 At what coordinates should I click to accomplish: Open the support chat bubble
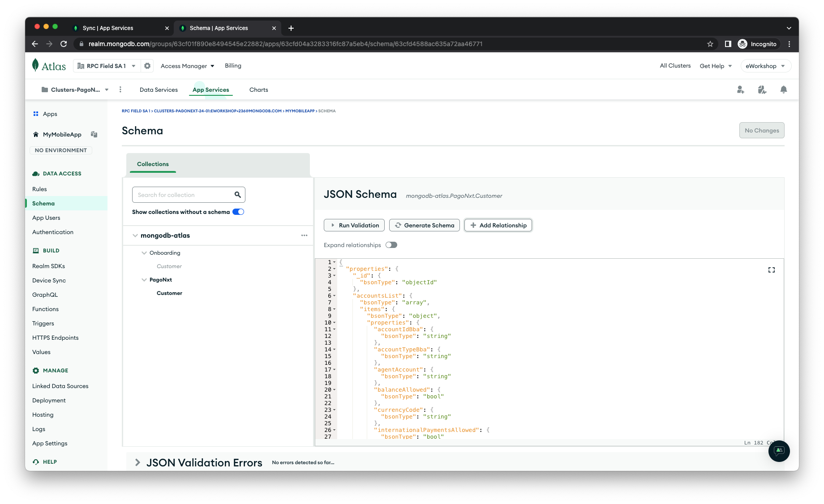pos(779,451)
